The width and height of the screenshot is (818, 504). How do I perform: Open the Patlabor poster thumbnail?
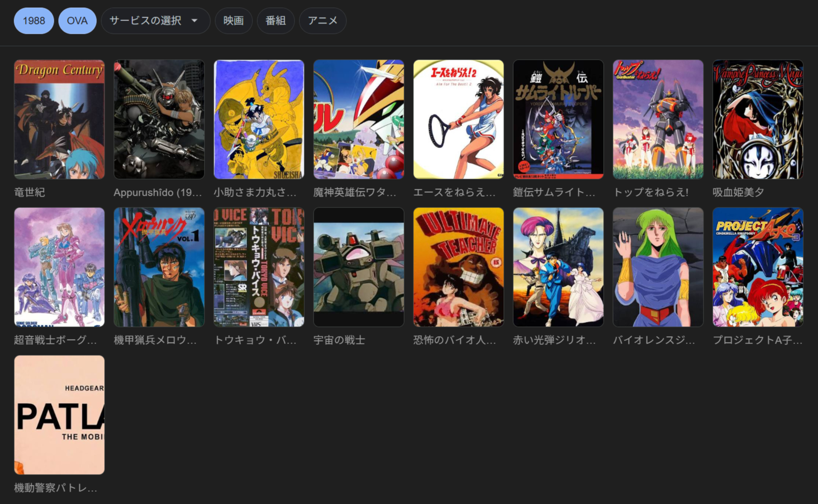tap(59, 415)
